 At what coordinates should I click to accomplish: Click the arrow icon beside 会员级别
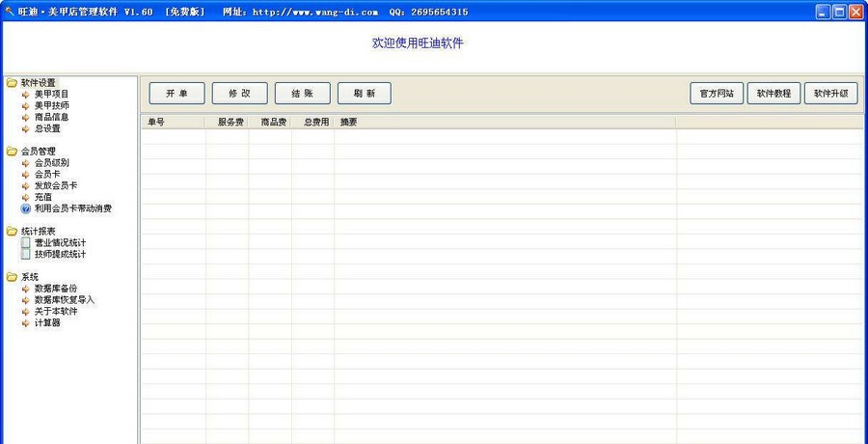click(x=25, y=163)
